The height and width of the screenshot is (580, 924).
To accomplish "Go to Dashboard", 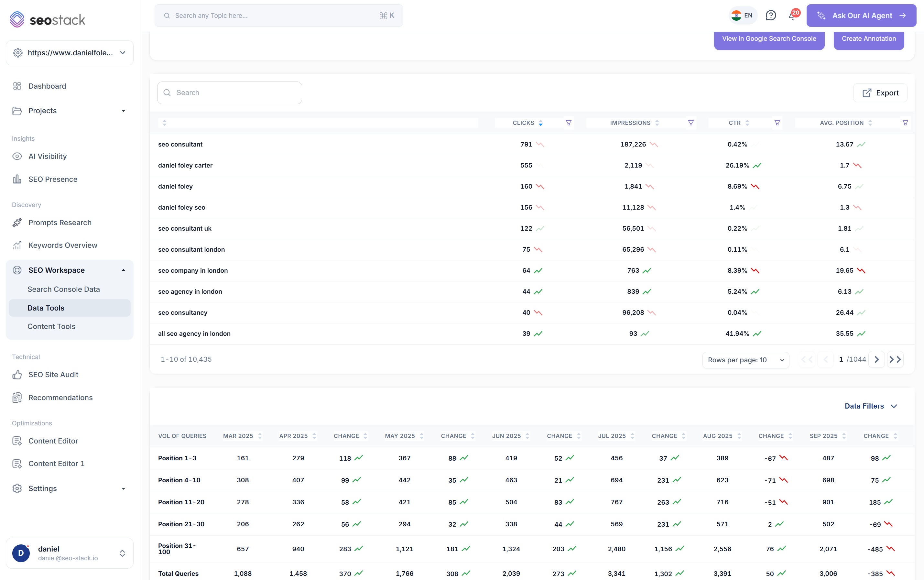I will coord(47,86).
